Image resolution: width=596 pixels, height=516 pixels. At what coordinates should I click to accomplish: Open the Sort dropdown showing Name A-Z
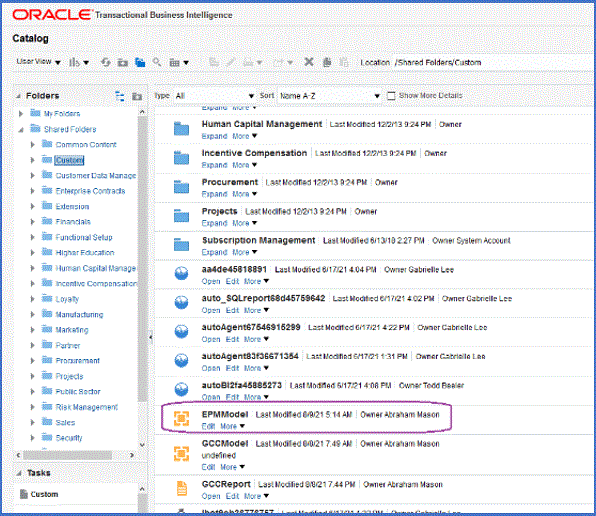click(x=329, y=96)
